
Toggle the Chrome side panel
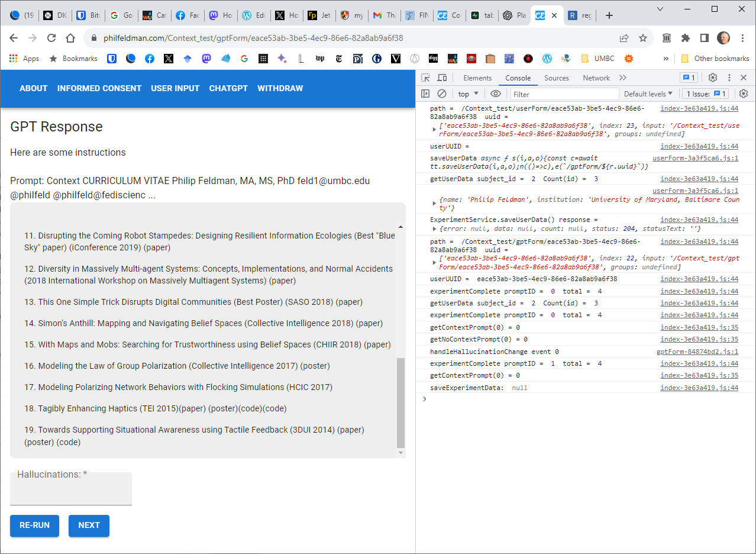[x=704, y=38]
